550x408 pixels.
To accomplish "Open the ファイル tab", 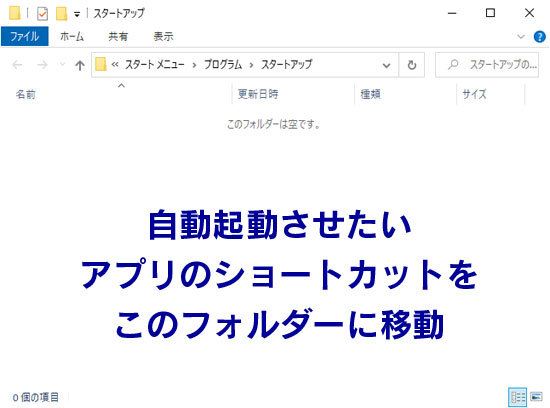I will 25,36.
